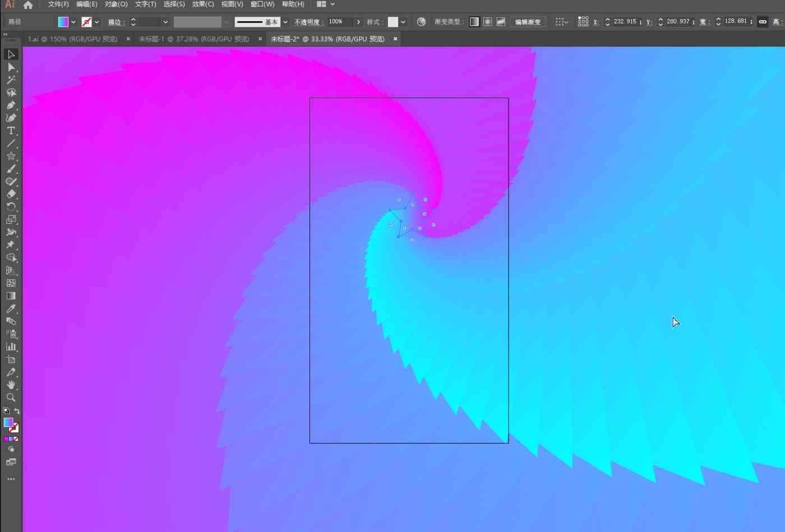Select Radial gradient type
Image resolution: width=785 pixels, height=532 pixels.
(x=488, y=22)
